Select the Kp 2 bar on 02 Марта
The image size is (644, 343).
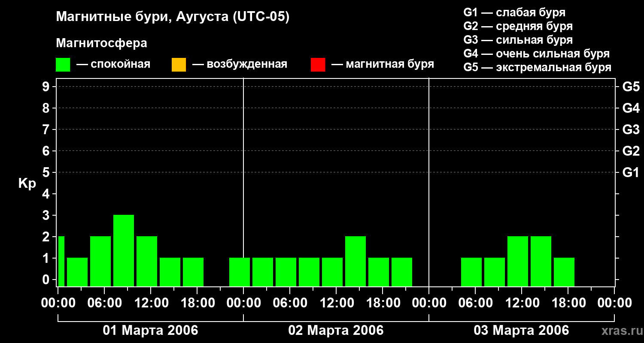[355, 261]
